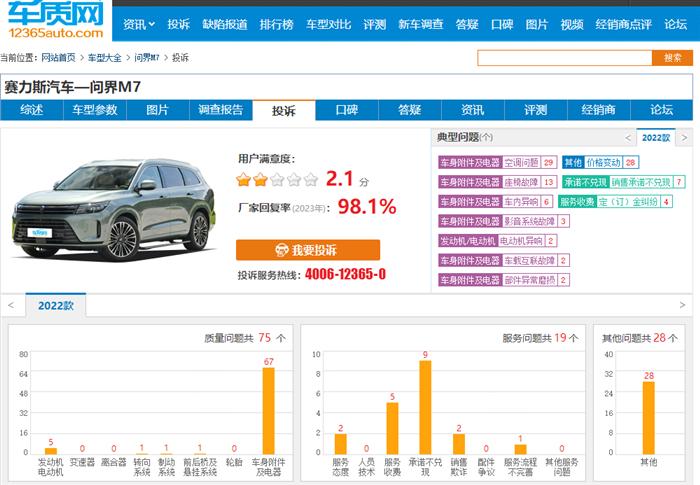Click the 发动机电动机 bar showing 5
700x485 pixels.
click(x=51, y=451)
